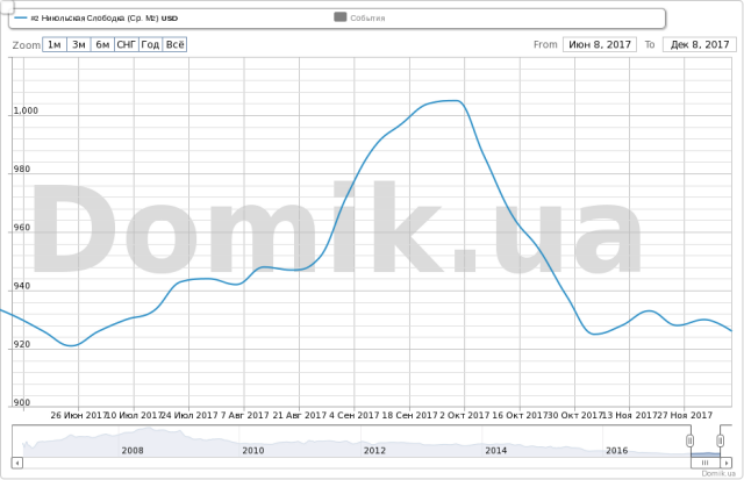
Task: Click the 18 Сен 2017 axis label
Action: click(x=409, y=415)
